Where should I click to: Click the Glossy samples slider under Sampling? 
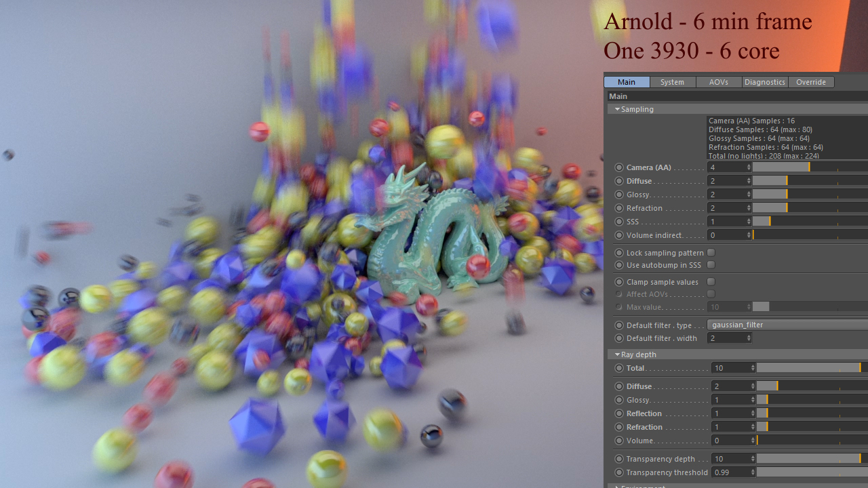click(x=810, y=195)
